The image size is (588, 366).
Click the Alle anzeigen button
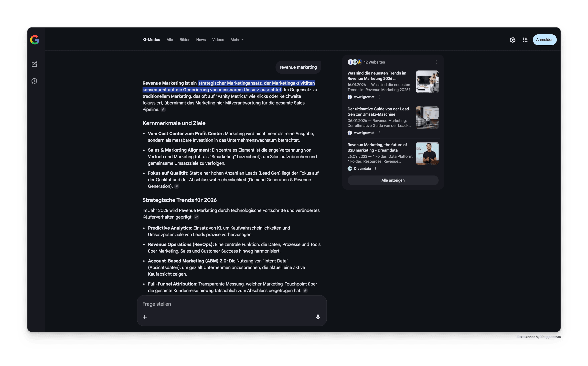(x=393, y=180)
